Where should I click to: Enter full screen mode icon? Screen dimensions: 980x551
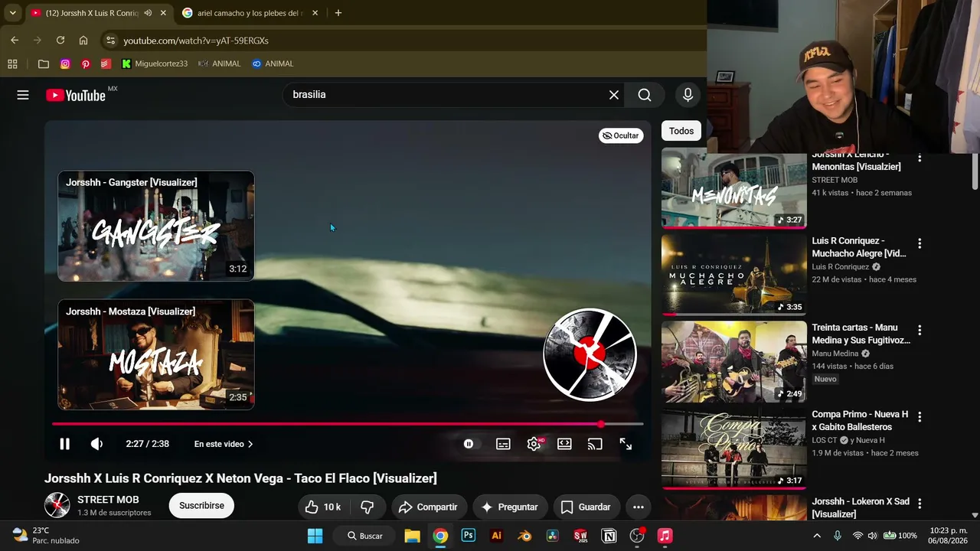(x=626, y=444)
